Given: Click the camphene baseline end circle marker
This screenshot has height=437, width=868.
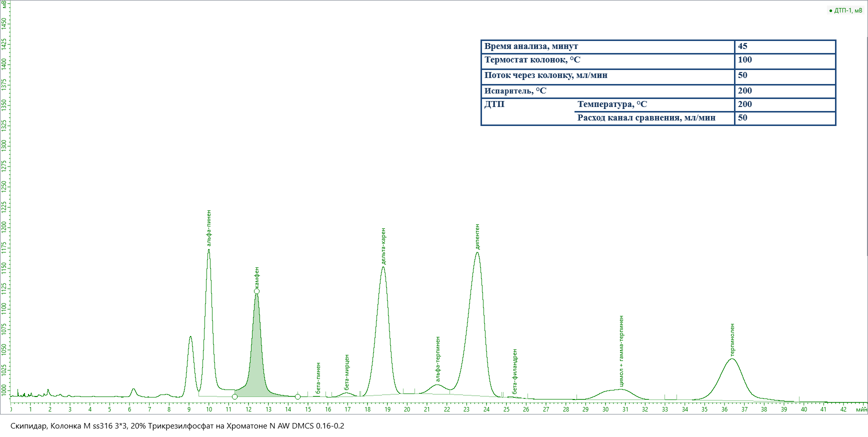Looking at the screenshot, I should [297, 396].
